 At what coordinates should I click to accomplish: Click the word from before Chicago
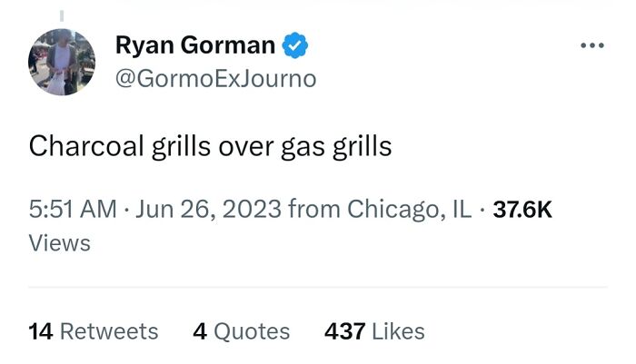click(x=310, y=210)
